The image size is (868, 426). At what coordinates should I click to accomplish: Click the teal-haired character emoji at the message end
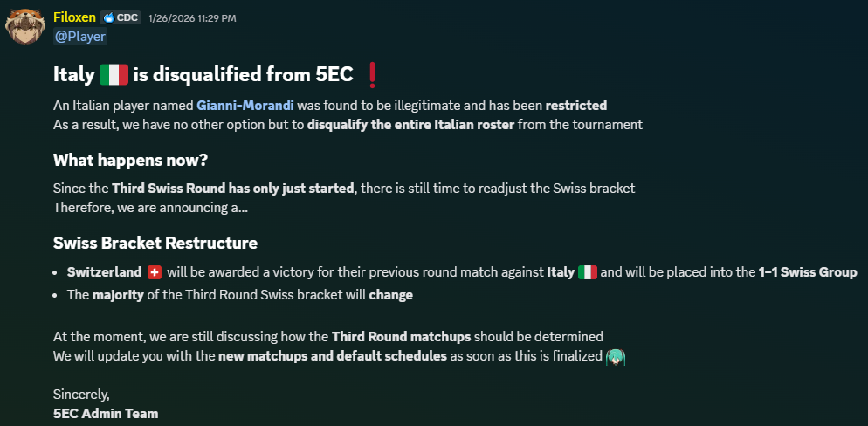point(617,356)
